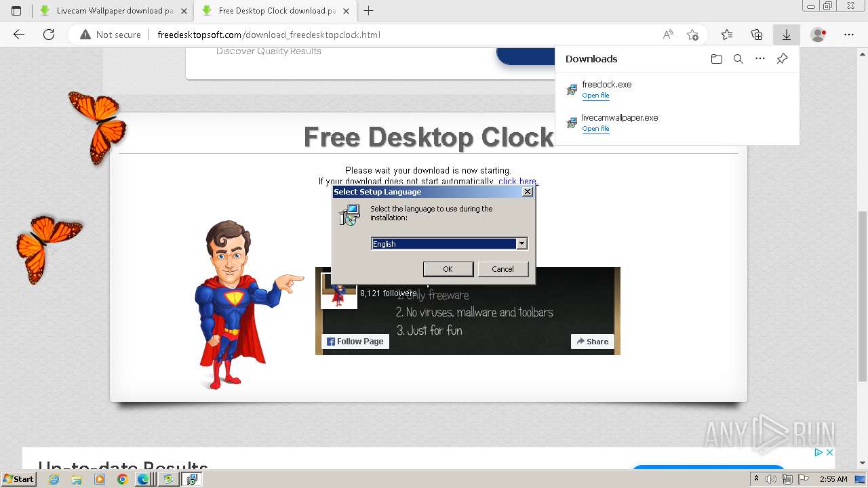
Task: Open the Favorites list
Action: click(727, 35)
